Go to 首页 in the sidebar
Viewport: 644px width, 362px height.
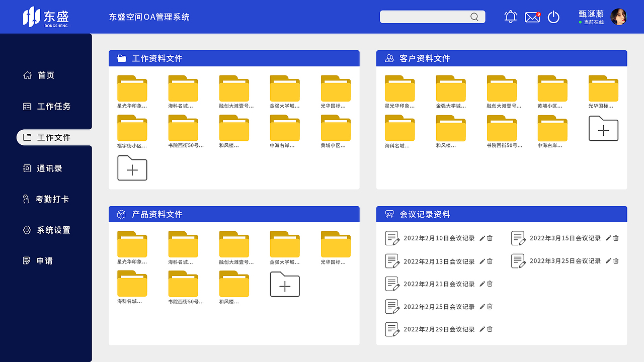click(39, 75)
